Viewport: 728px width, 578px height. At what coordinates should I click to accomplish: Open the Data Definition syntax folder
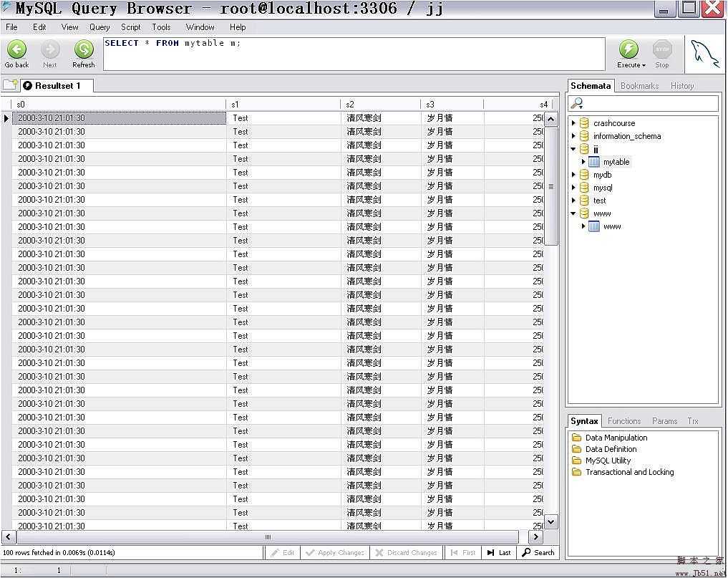tap(577, 449)
